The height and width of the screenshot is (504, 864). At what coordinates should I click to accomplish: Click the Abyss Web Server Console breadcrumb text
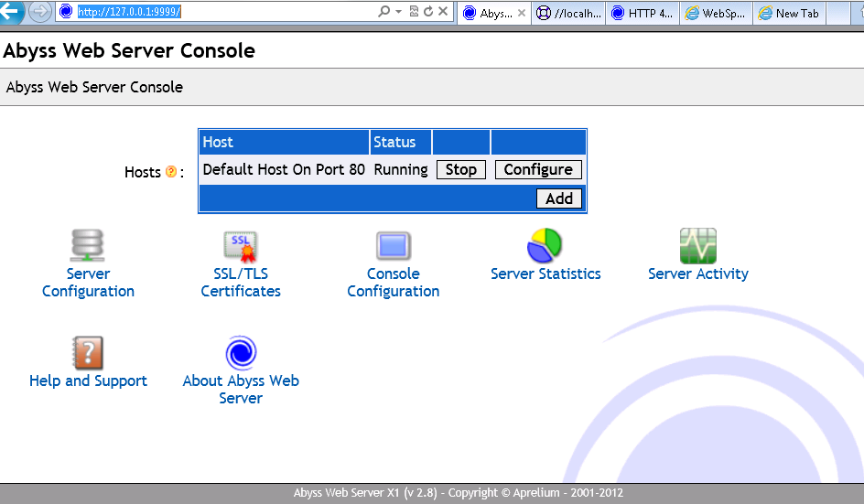coord(94,87)
